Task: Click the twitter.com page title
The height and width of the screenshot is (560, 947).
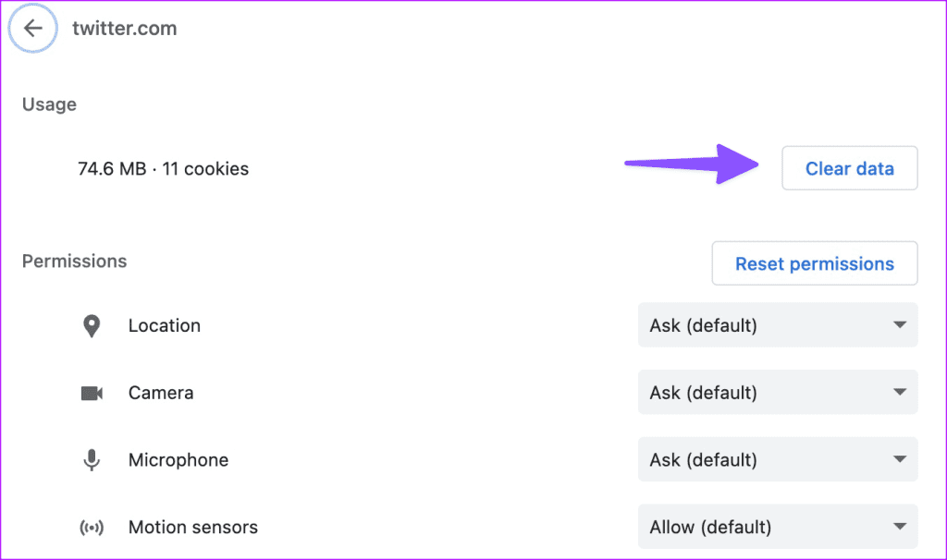Action: click(x=125, y=29)
